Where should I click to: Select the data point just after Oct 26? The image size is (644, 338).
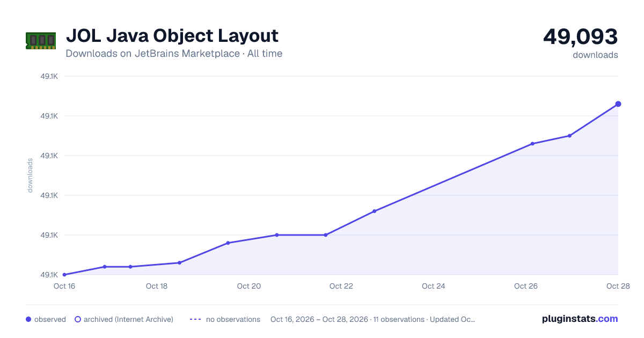532,144
